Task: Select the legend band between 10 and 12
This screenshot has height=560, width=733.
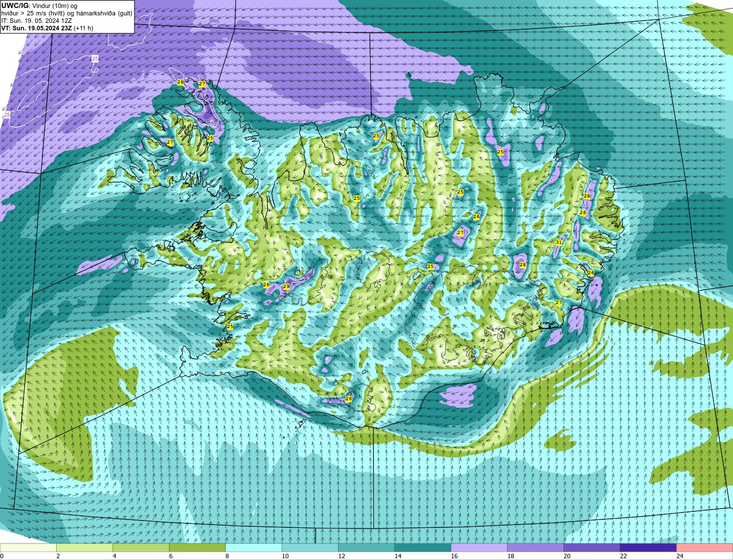Action: [x=311, y=547]
